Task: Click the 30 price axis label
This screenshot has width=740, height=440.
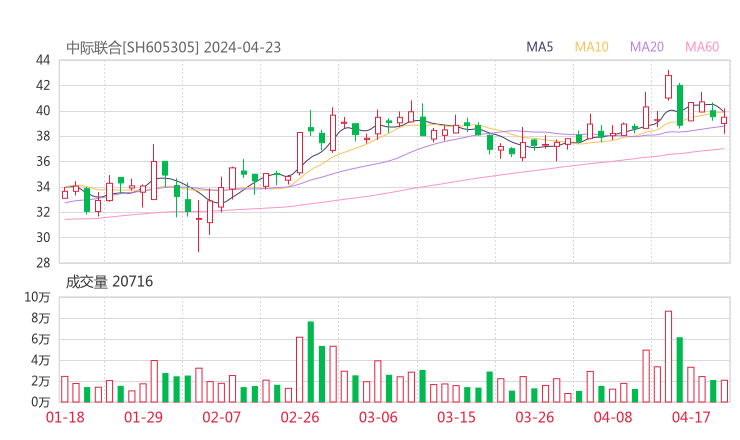Action: tap(43, 237)
